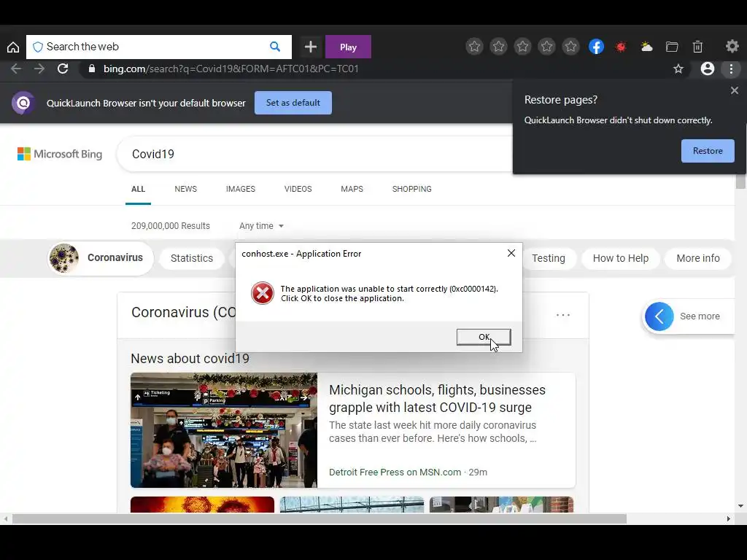The width and height of the screenshot is (747, 560).
Task: Click the first star shortcut icon
Action: [x=474, y=46]
